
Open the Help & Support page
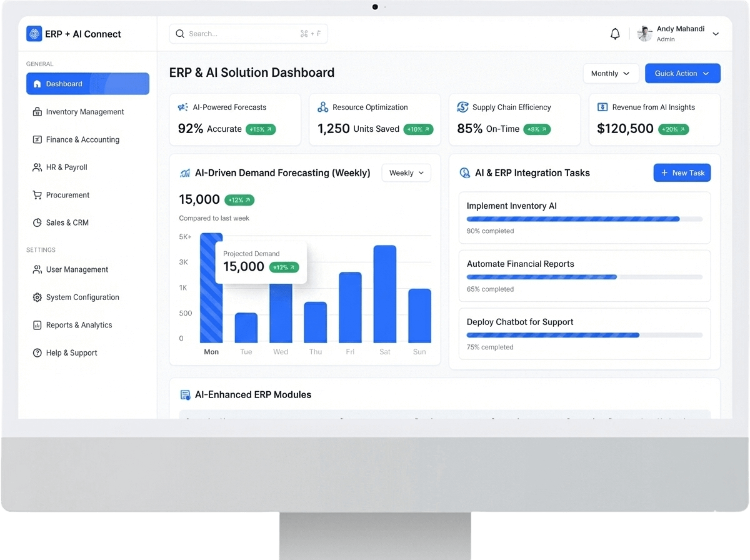pyautogui.click(x=71, y=353)
